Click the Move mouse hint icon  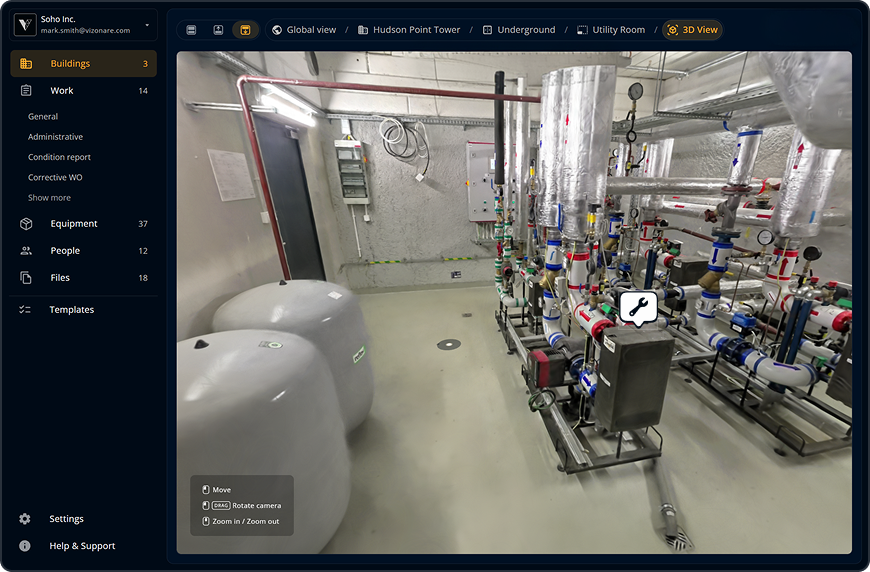tap(205, 490)
